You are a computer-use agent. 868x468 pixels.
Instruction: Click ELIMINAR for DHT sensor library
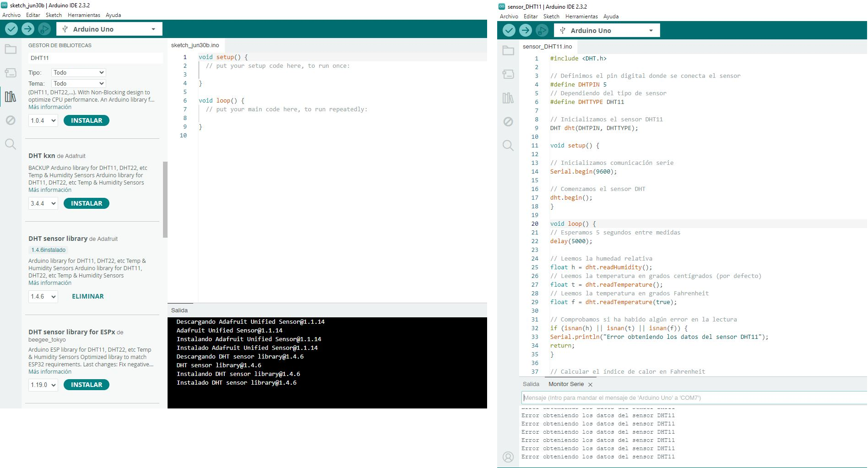[88, 296]
